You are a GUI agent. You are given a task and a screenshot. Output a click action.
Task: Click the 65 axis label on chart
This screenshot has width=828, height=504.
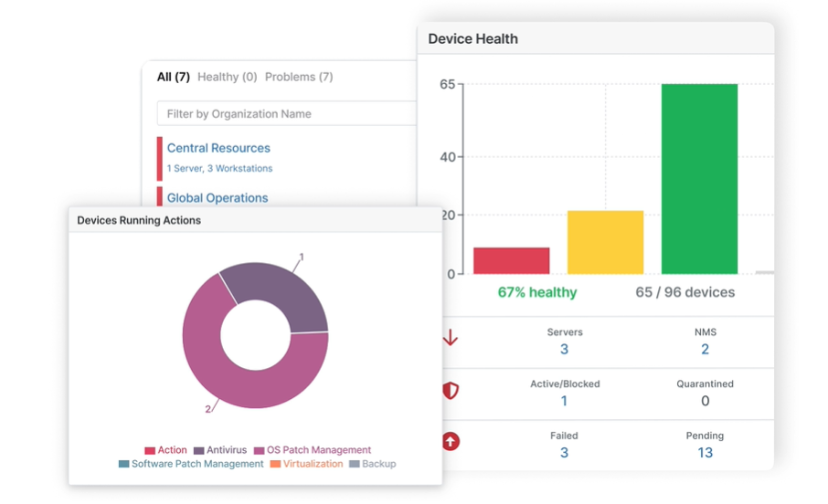pyautogui.click(x=447, y=84)
